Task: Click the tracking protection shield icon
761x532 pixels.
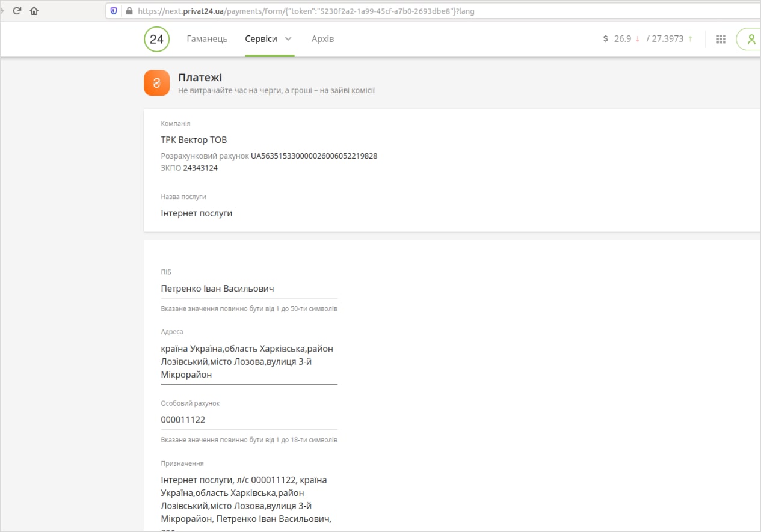Action: click(x=113, y=11)
